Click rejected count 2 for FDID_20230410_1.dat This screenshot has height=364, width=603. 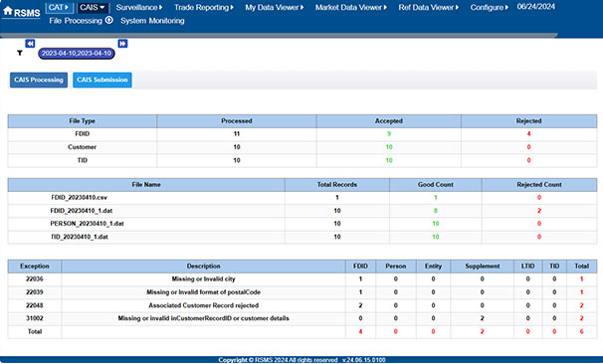[x=539, y=211]
